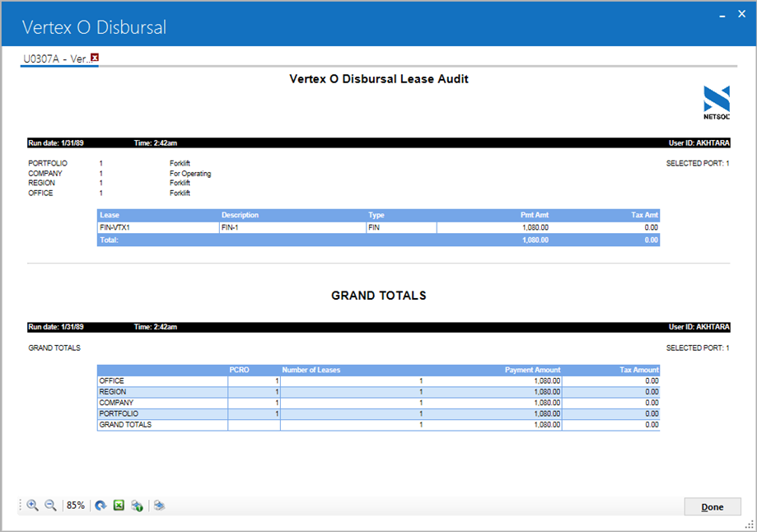
Task: Click the 85% zoom level value
Action: pyautogui.click(x=75, y=506)
